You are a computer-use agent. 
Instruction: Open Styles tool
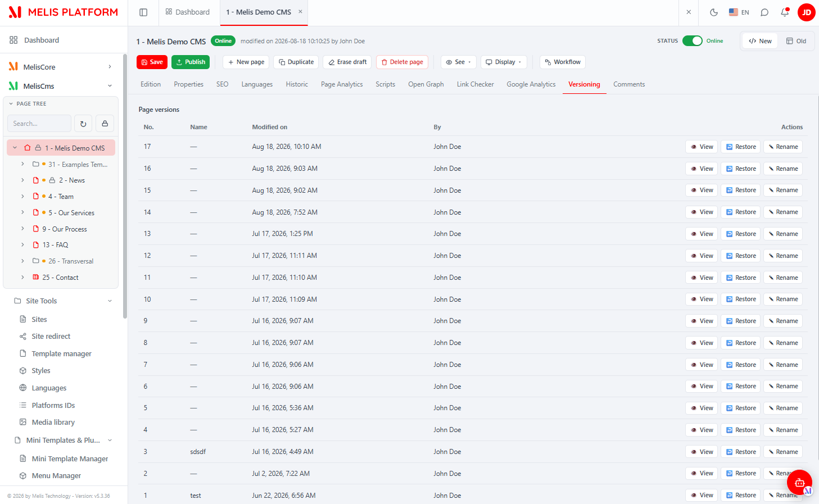40,370
